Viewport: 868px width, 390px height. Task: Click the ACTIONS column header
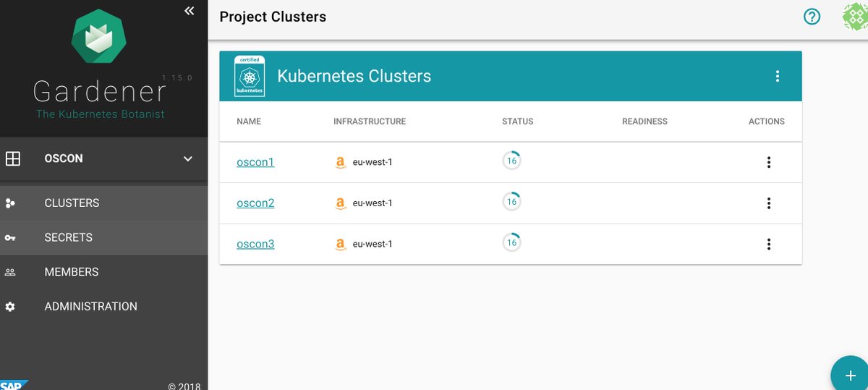767,122
